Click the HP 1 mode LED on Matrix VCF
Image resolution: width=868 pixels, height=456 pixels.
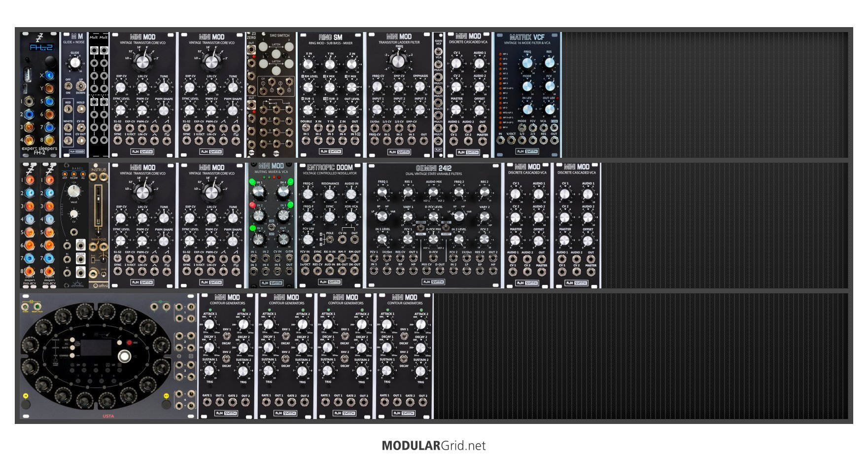point(500,54)
